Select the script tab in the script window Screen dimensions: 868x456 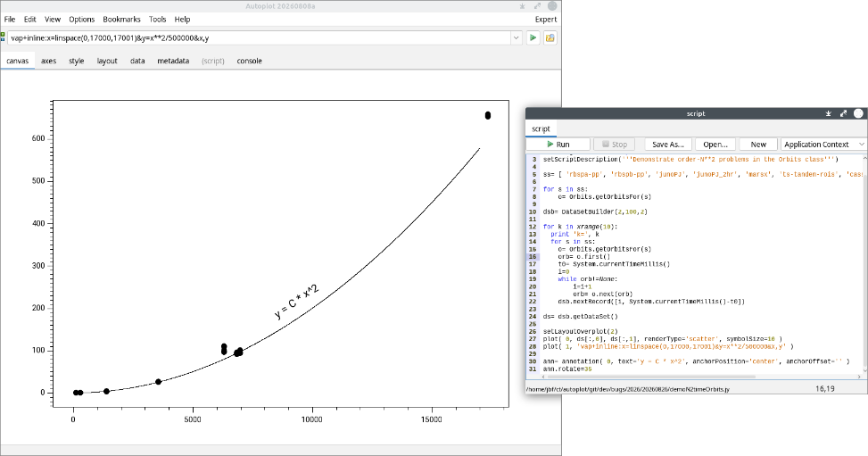tap(541, 129)
